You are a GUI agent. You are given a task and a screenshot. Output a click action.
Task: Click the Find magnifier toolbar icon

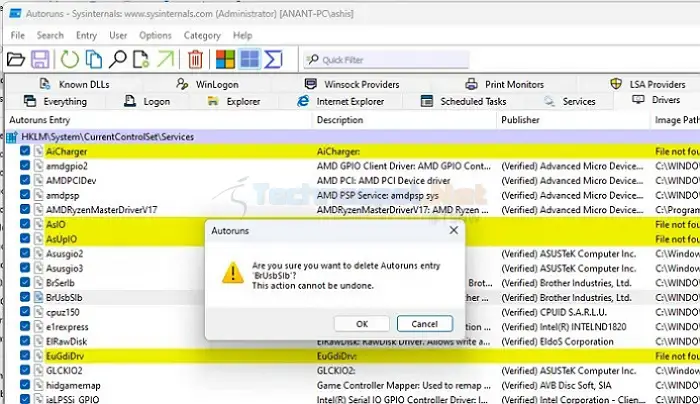click(x=117, y=59)
